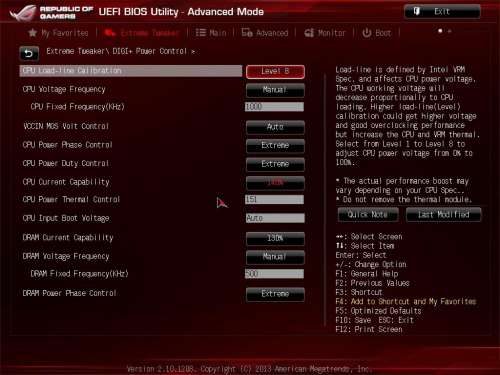Switch to the Monitor tab
500x375 pixels.
coord(325,33)
